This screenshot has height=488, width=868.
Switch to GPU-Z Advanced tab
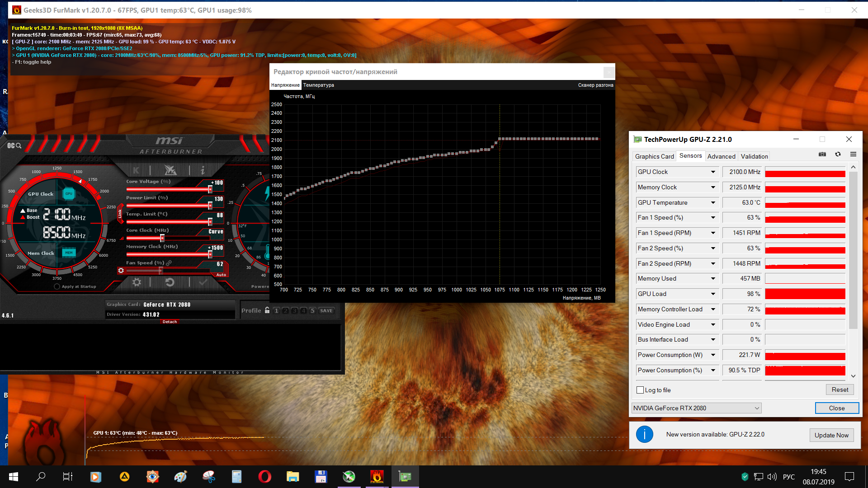point(721,156)
